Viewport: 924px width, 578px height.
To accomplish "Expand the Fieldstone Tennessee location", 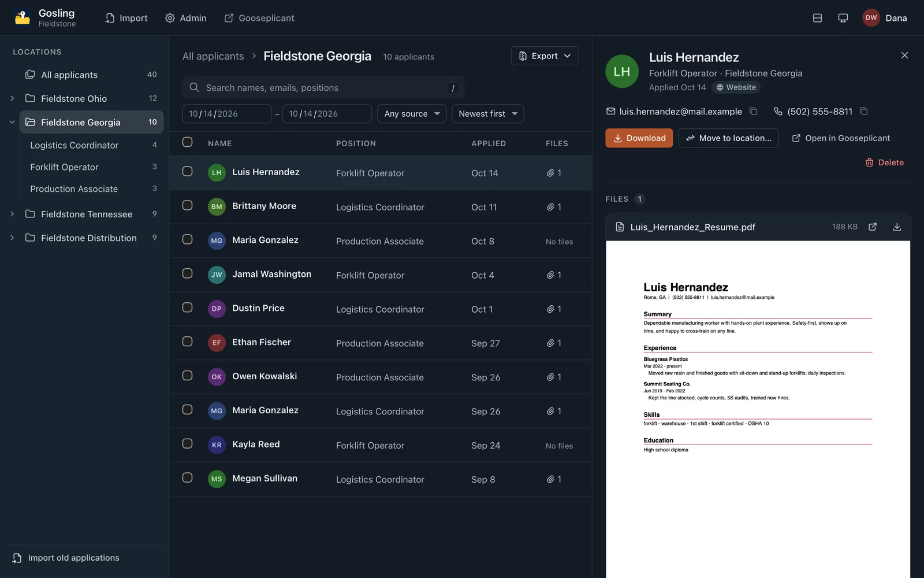I will pos(12,214).
